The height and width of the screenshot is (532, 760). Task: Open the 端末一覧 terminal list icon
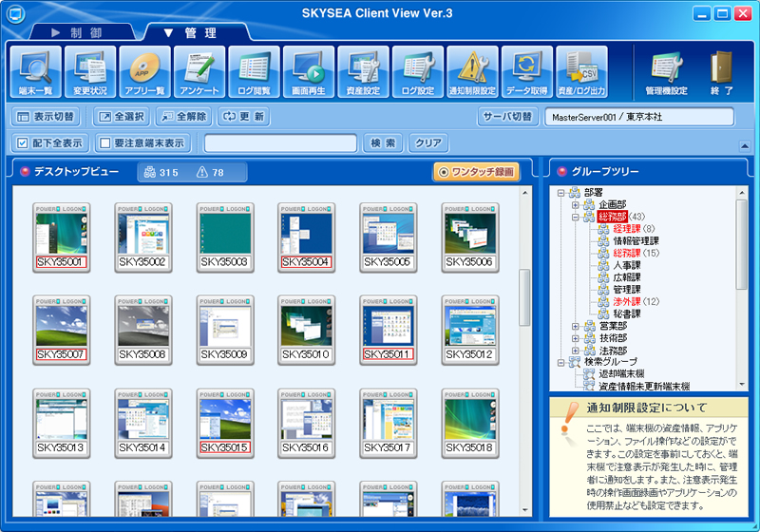35,72
